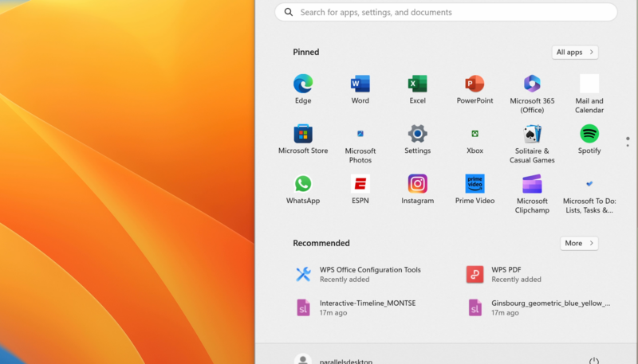Open the Microsoft 365 (Office) app
Viewport: 638px width, 364px height.
[532, 84]
